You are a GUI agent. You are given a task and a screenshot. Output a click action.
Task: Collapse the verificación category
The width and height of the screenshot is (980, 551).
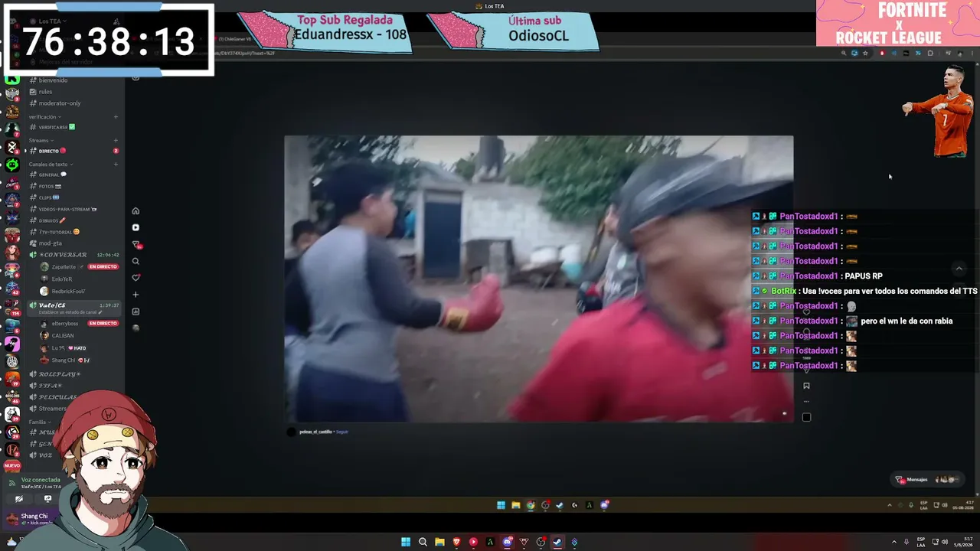(45, 117)
